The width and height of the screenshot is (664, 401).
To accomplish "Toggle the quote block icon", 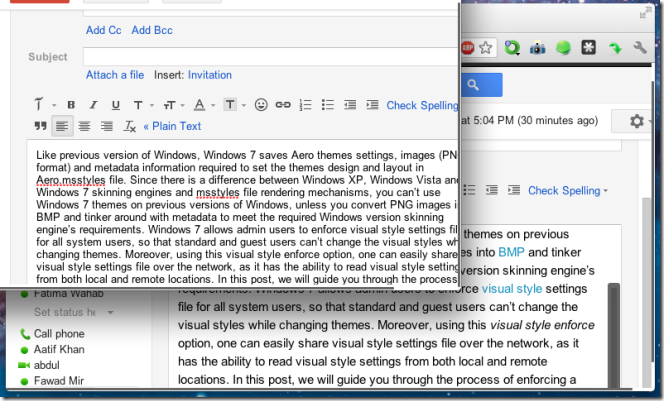I will pos(40,126).
